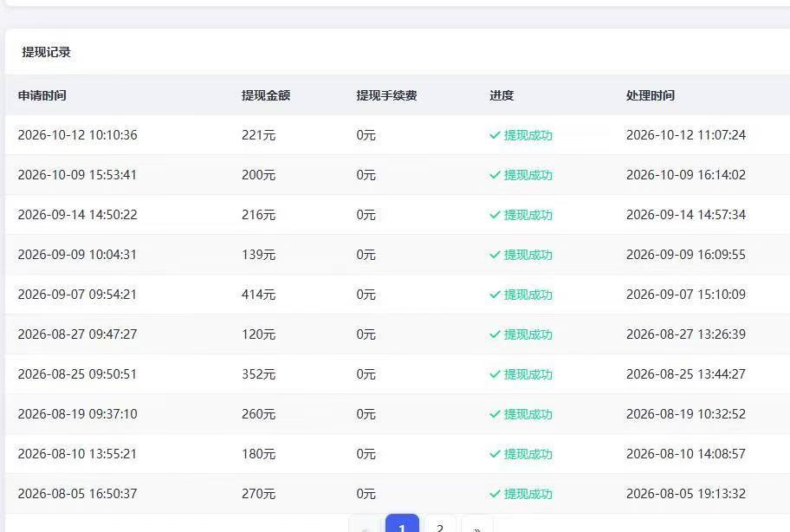Select processing time 2026-10-12 11:07:24
Image resolution: width=790 pixels, height=532 pixels.
click(x=686, y=135)
